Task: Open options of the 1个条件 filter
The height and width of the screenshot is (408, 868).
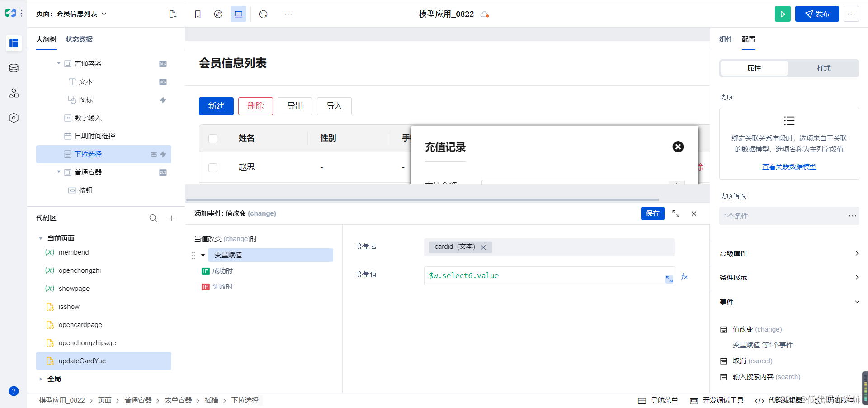Action: tap(853, 216)
